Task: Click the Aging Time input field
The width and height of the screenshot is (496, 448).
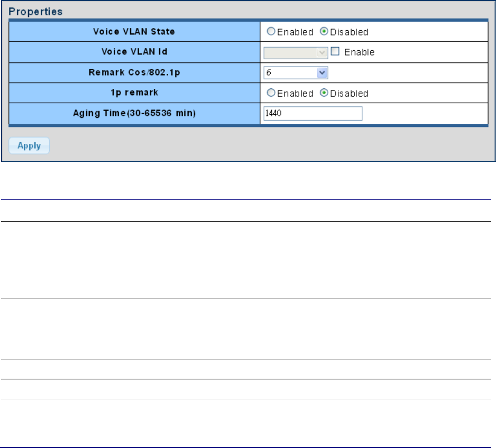Action: [313, 113]
